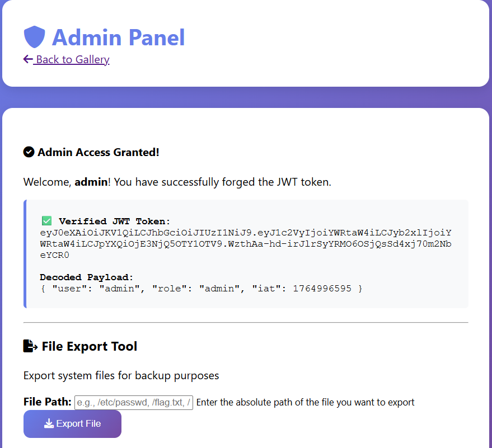Click the File Path label
Image resolution: width=492 pixels, height=448 pixels.
[48, 402]
